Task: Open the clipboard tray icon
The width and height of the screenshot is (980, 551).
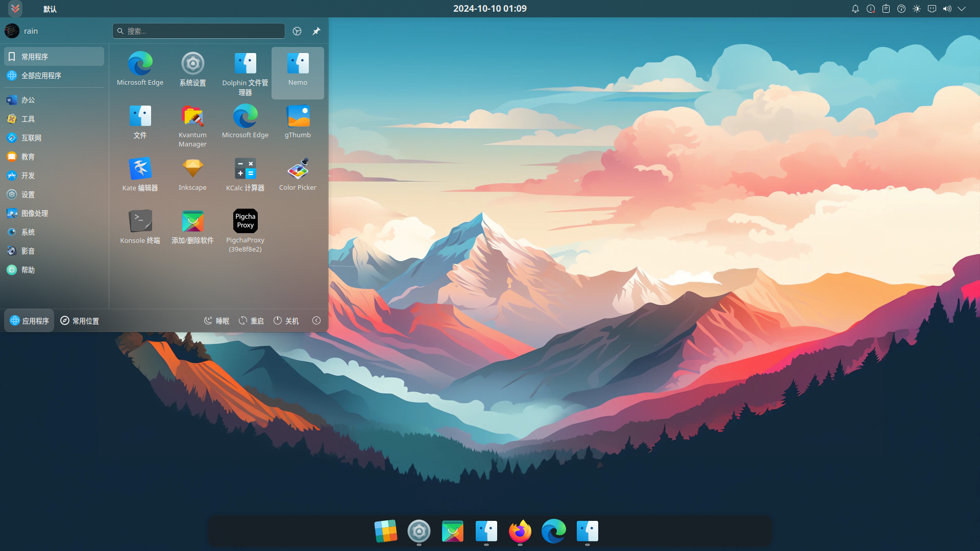Action: [x=886, y=9]
